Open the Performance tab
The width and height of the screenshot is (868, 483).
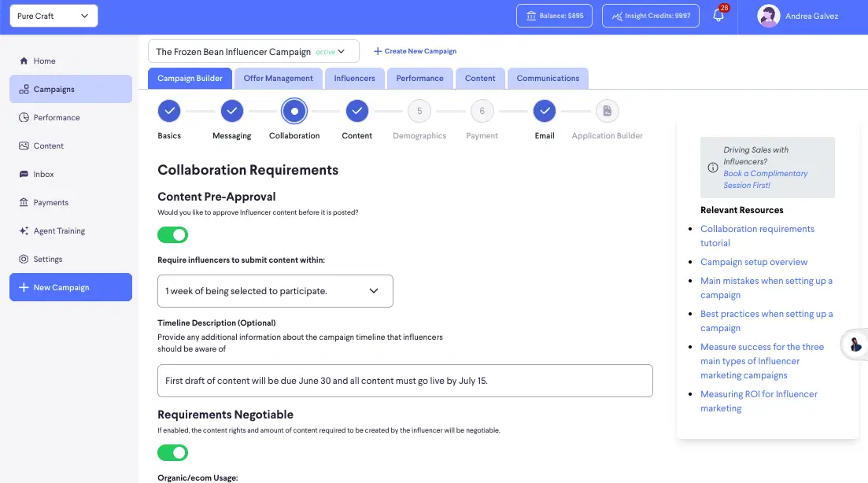coord(419,79)
